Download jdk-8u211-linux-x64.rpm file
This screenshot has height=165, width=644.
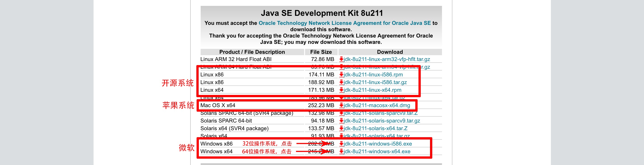pos(372,90)
